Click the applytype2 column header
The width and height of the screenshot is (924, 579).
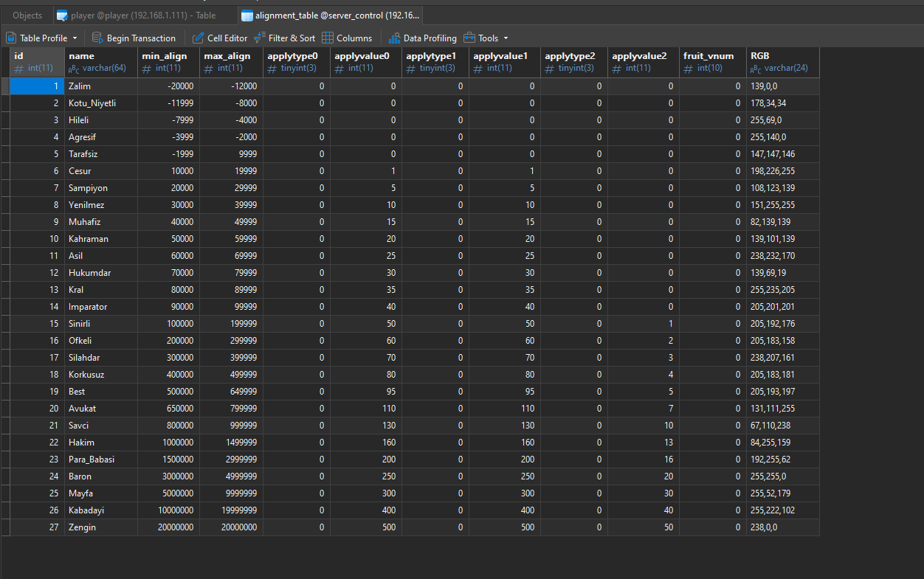pyautogui.click(x=574, y=62)
